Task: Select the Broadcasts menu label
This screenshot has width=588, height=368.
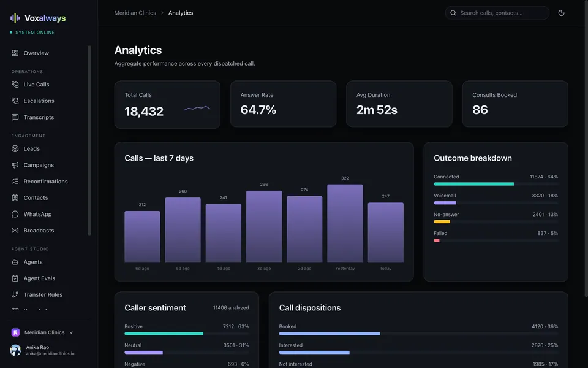Action: click(x=39, y=231)
